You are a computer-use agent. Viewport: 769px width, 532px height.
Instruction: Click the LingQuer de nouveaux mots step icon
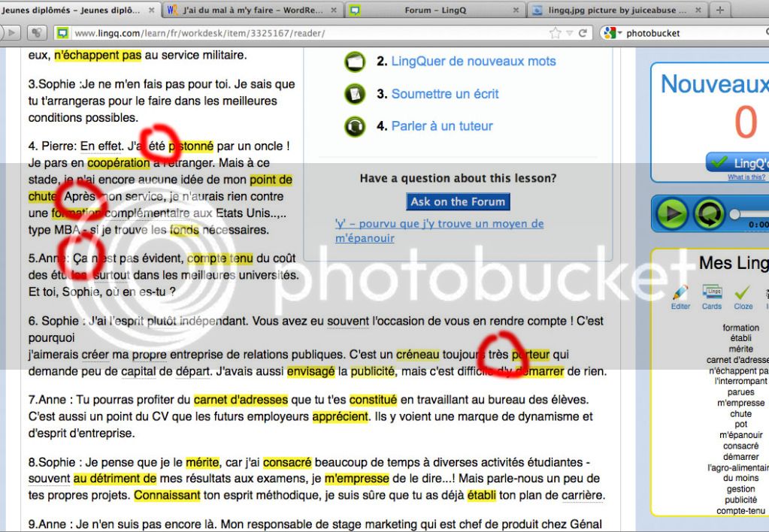point(355,62)
